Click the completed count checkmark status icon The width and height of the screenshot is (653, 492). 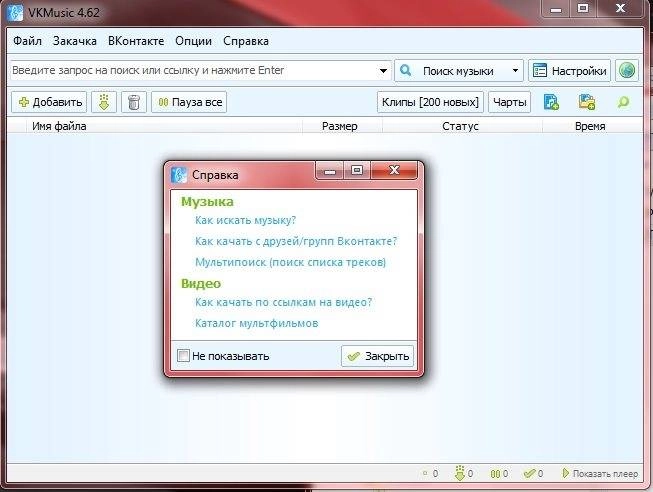point(529,474)
